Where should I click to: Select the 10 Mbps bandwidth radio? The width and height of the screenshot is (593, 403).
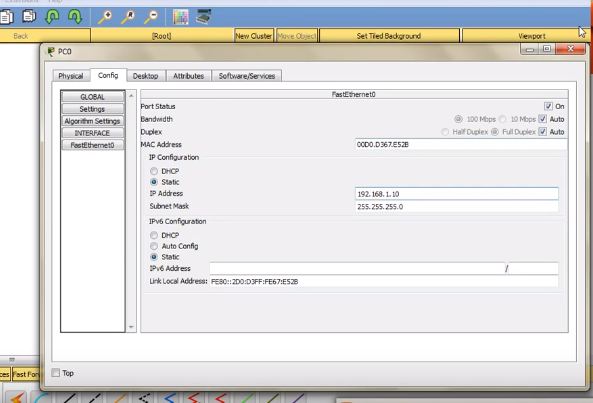pyautogui.click(x=503, y=119)
